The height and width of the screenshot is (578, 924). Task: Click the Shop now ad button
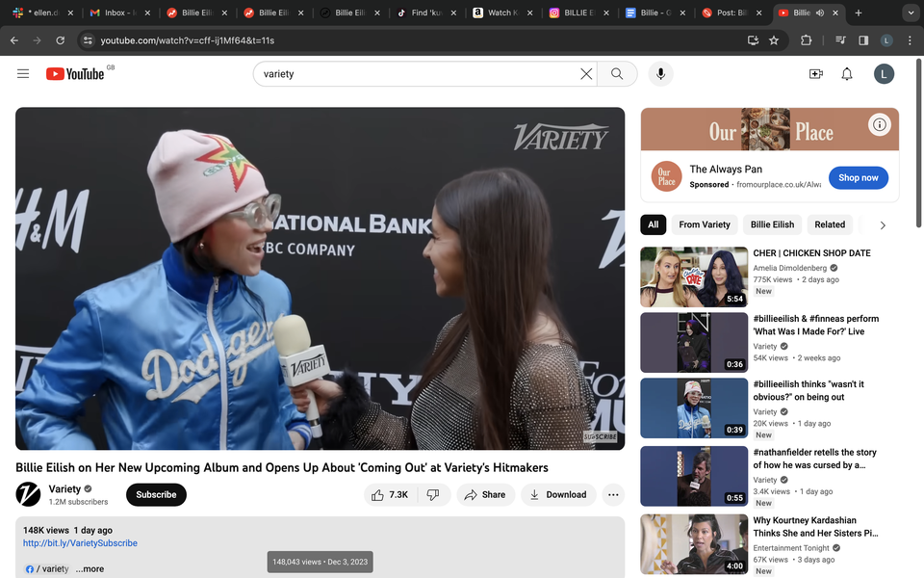[858, 177]
